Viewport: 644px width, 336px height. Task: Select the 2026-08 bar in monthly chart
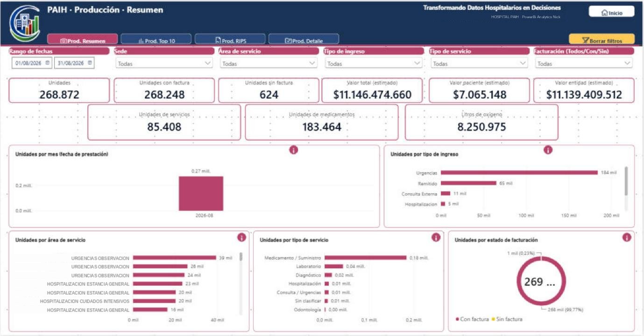[201, 194]
